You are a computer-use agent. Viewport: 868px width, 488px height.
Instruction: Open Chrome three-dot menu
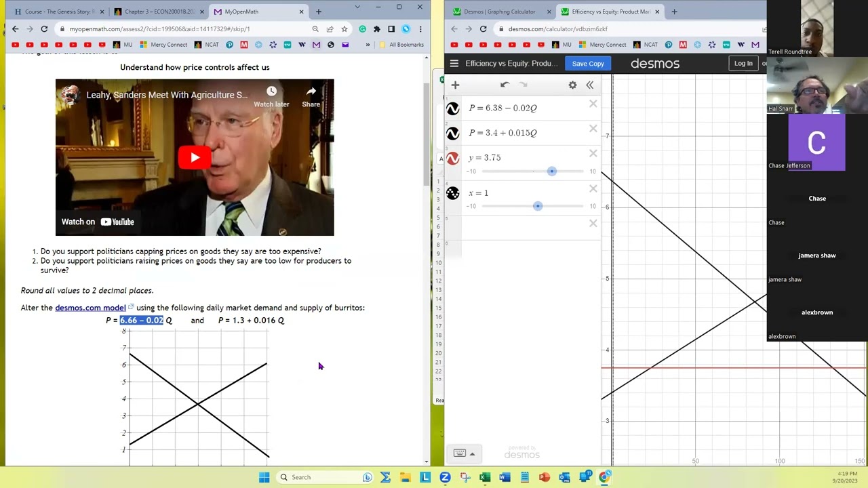point(420,29)
